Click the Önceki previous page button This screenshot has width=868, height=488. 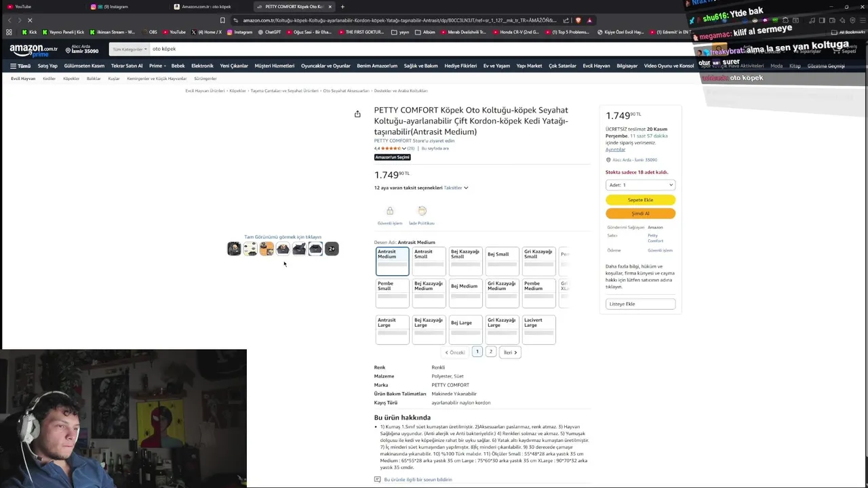point(455,352)
